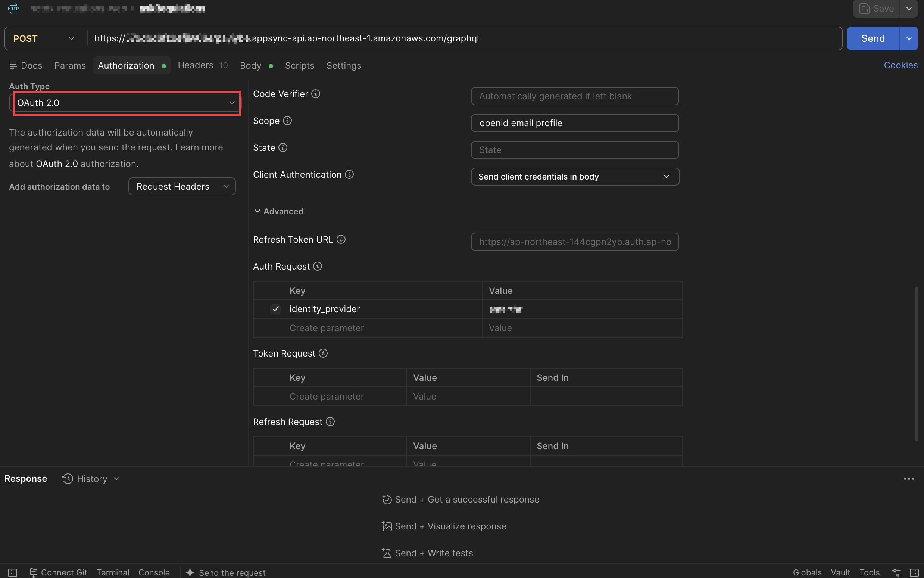Click the request URL field
Image resolution: width=924 pixels, height=578 pixels.
[x=465, y=38]
